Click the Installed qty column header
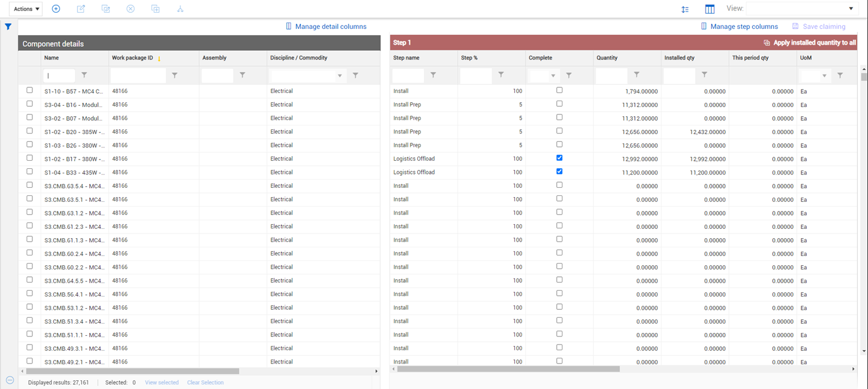The height and width of the screenshot is (389, 868). (679, 58)
